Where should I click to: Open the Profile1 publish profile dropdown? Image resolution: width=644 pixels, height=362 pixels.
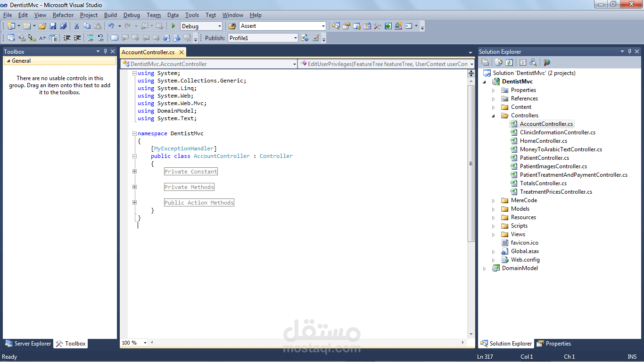tap(295, 38)
